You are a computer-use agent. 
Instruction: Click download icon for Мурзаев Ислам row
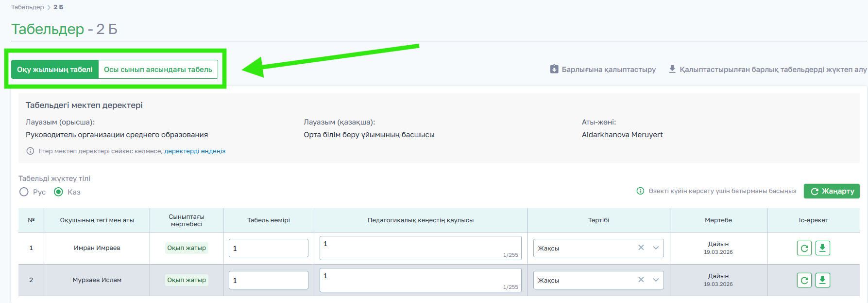click(822, 280)
